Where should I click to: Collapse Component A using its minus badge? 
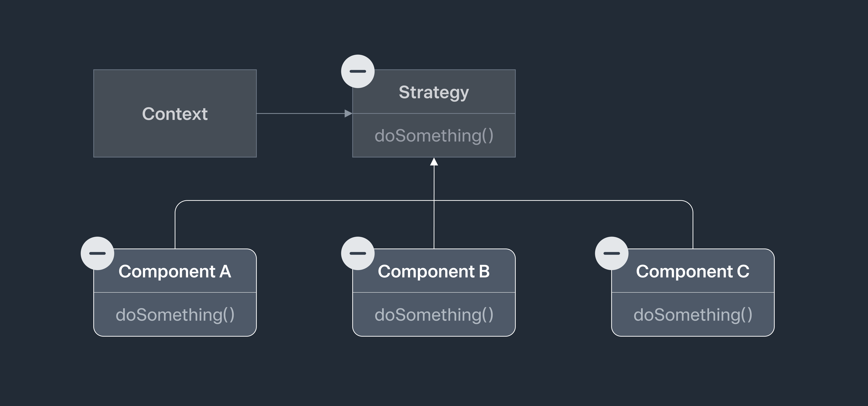pos(97,253)
